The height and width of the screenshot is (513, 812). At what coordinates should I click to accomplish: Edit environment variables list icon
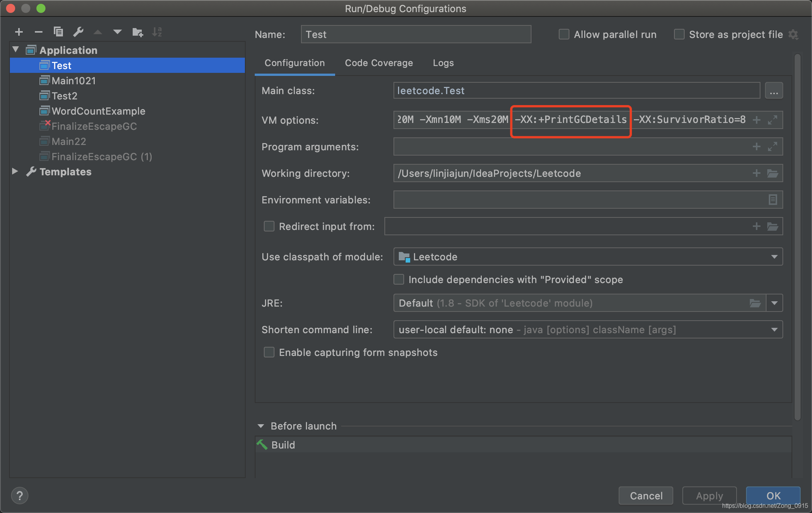coord(773,200)
